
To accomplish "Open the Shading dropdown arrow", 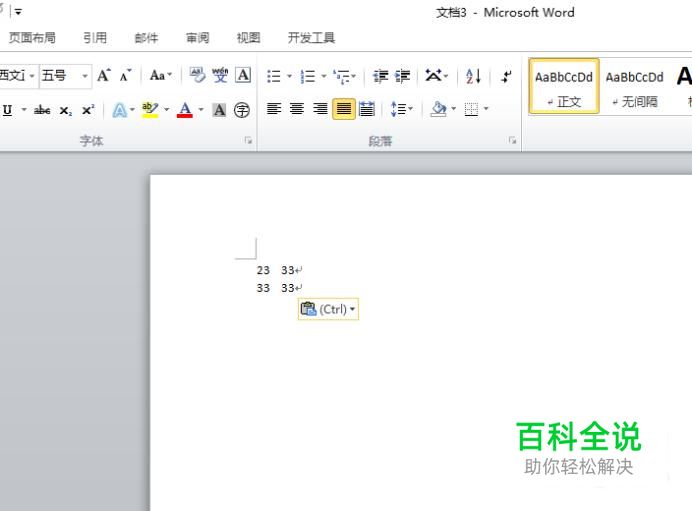I will click(454, 109).
